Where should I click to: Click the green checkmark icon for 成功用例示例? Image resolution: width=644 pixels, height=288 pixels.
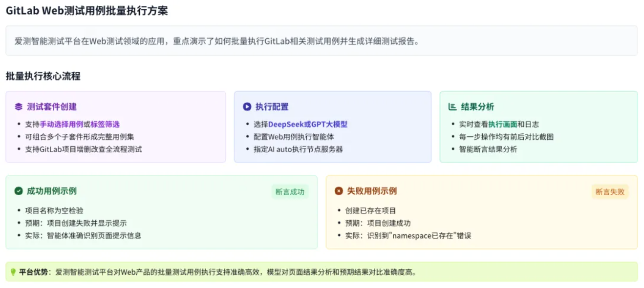(19, 191)
